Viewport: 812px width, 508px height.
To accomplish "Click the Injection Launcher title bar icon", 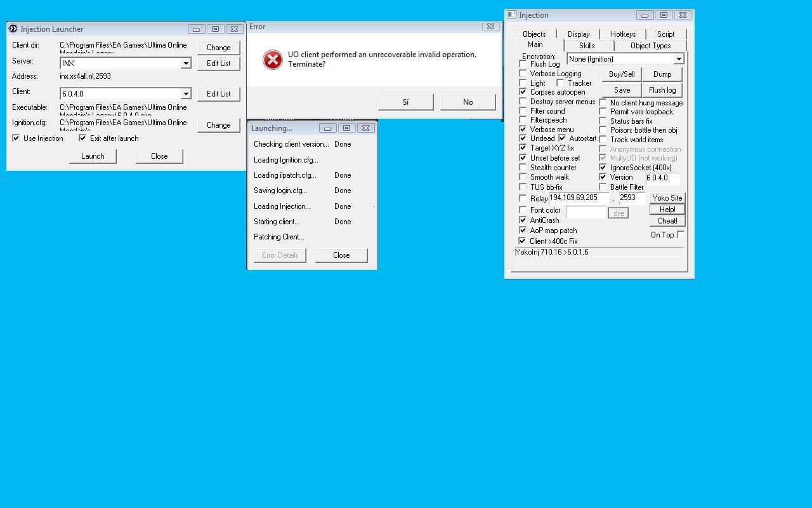I will pos(13,29).
